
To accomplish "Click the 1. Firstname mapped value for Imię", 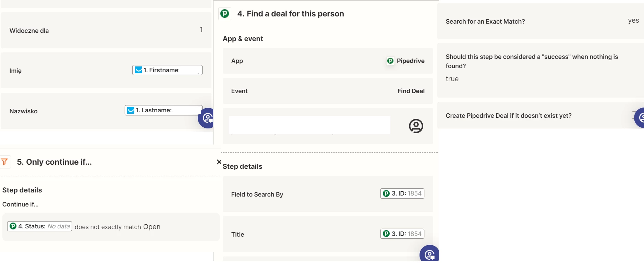I will [x=167, y=70].
